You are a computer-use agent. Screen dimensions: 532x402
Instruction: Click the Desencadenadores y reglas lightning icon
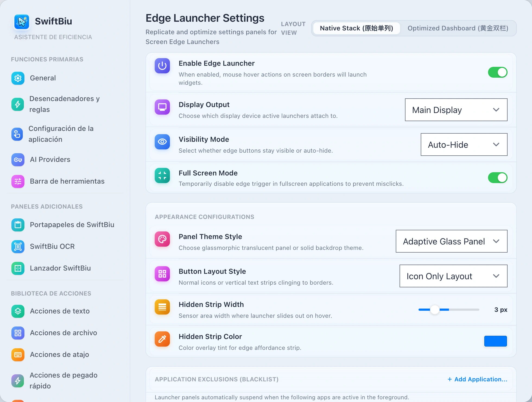(x=18, y=104)
